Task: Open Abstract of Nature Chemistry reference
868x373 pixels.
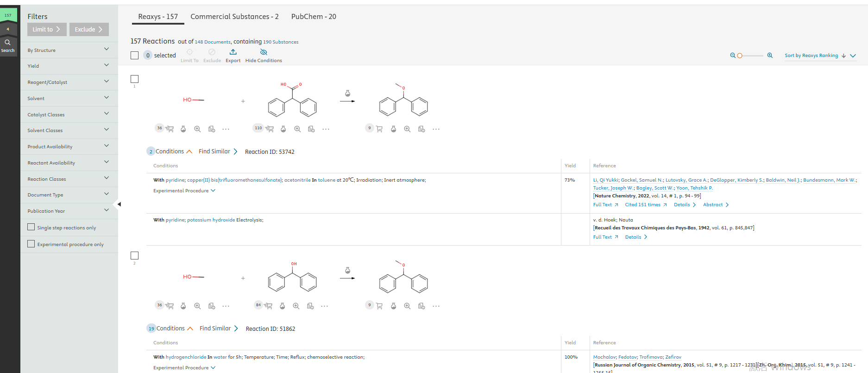Action: [x=716, y=205]
